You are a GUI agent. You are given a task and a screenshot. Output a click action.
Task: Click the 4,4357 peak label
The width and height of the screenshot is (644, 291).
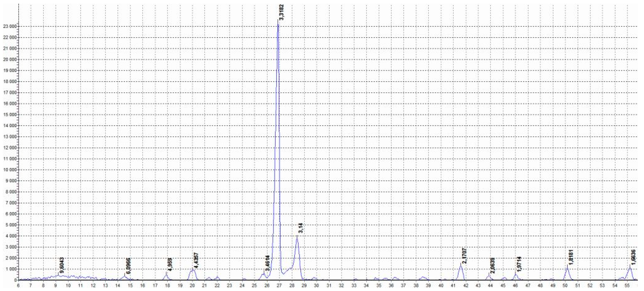pyautogui.click(x=196, y=260)
